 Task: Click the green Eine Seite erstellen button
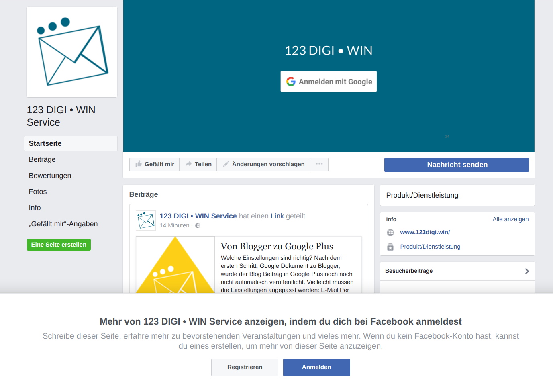point(59,245)
